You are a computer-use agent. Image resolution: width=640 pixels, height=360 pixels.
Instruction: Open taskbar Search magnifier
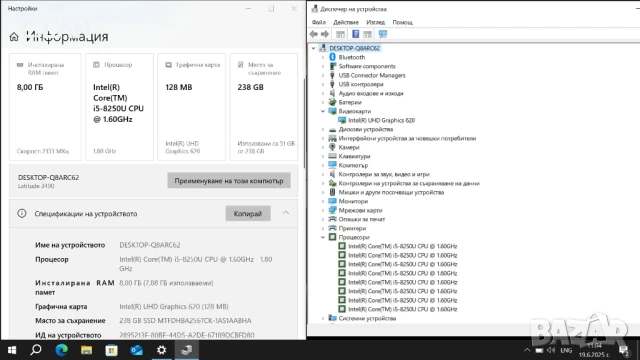tap(36, 350)
